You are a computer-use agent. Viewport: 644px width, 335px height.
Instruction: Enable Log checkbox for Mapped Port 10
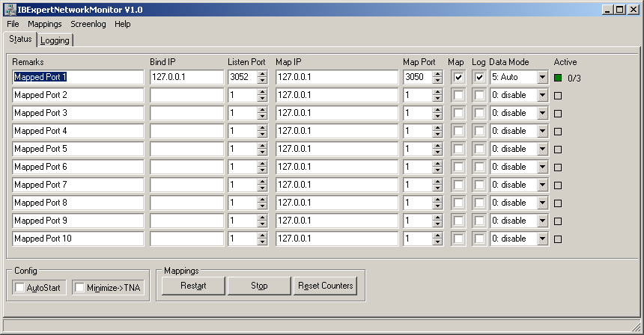coord(479,239)
